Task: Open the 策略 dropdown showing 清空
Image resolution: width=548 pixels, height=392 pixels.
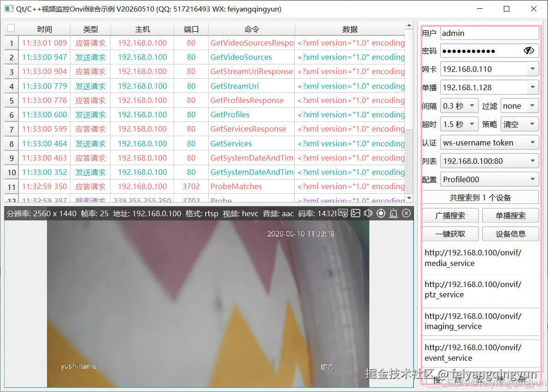Action: coord(519,124)
